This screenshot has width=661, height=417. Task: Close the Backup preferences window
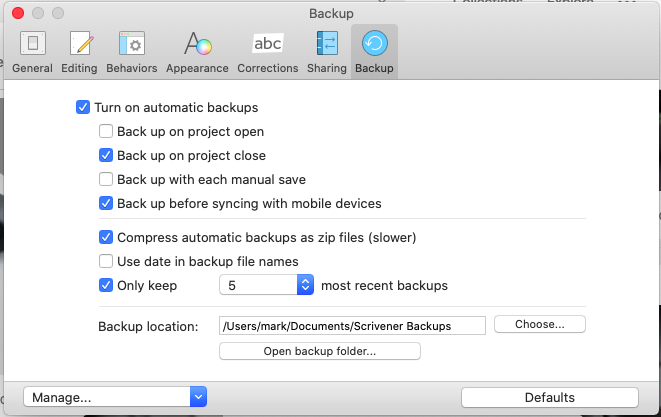click(x=19, y=13)
